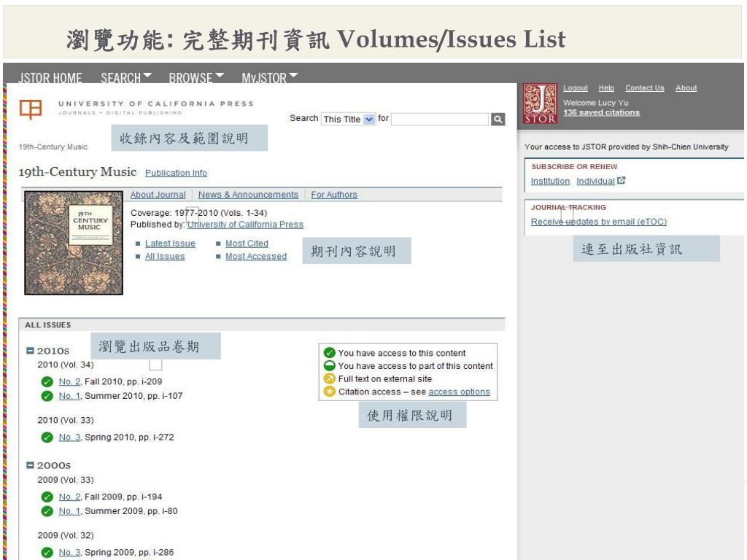747x560 pixels.
Task: Collapse the 2000s issues section
Action: point(30,465)
